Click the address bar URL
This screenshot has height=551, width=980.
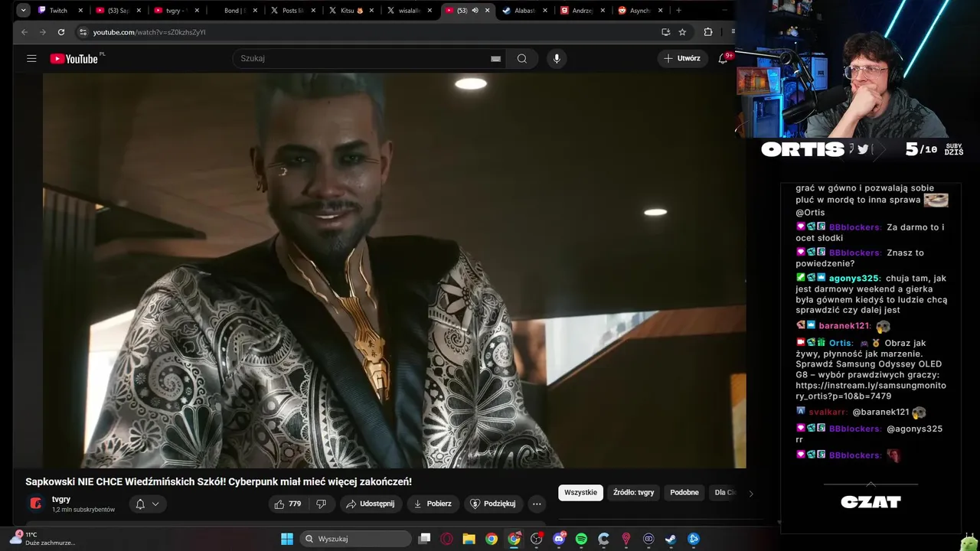149,32
